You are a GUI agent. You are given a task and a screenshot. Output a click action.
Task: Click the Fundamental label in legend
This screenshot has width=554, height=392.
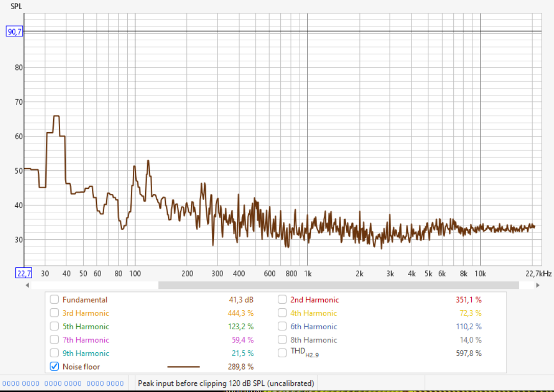[85, 300]
